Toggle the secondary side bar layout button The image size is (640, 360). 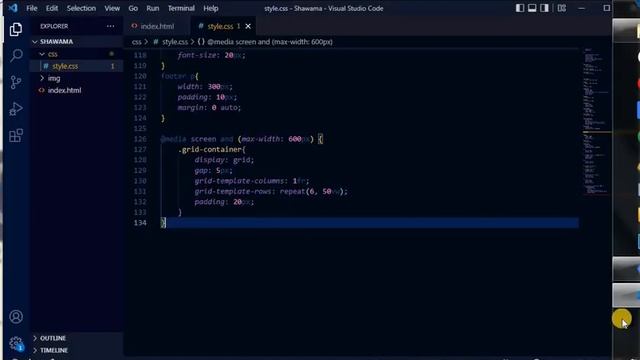pyautogui.click(x=544, y=8)
